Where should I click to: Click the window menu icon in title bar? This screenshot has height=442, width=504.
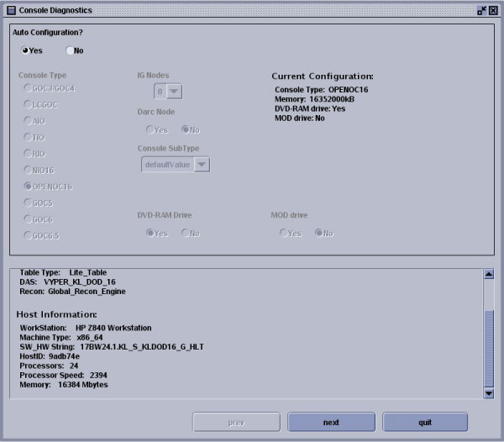pyautogui.click(x=10, y=10)
